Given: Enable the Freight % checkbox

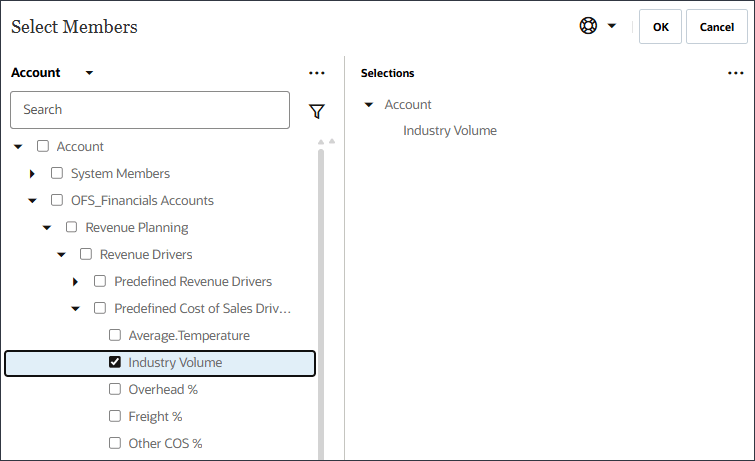Looking at the screenshot, I should pos(115,416).
